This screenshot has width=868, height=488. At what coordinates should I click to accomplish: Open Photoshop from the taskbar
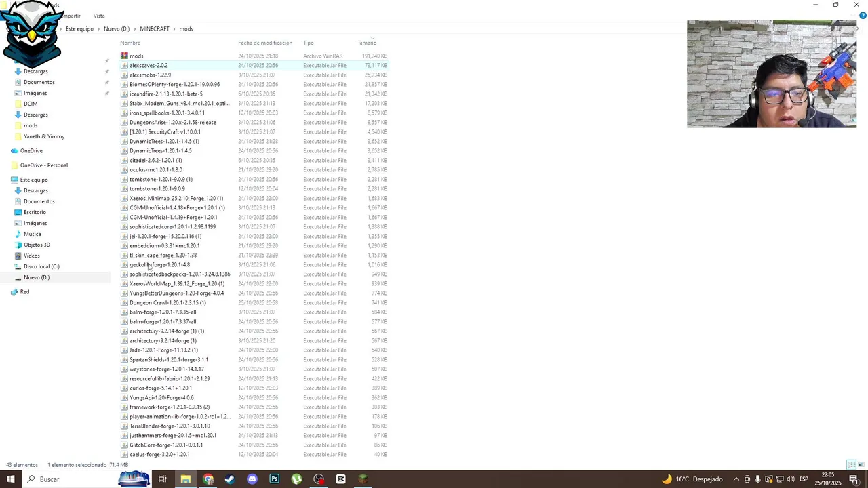coord(274,479)
